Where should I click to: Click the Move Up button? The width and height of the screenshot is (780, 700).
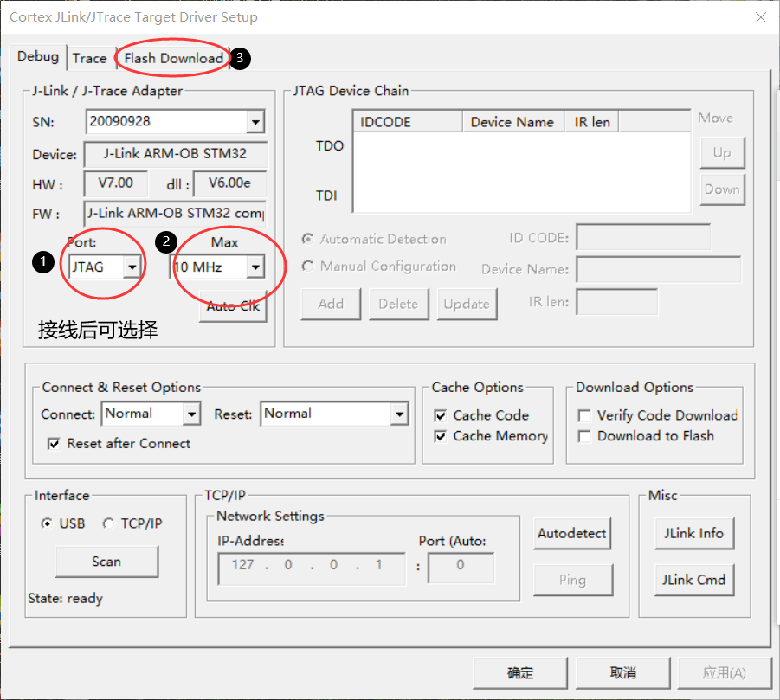click(722, 152)
